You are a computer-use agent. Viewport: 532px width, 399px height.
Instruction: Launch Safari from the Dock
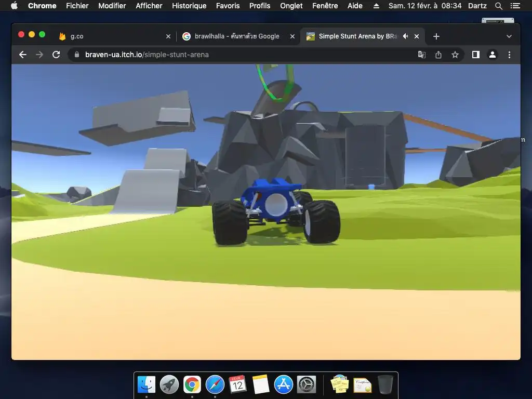pyautogui.click(x=215, y=384)
